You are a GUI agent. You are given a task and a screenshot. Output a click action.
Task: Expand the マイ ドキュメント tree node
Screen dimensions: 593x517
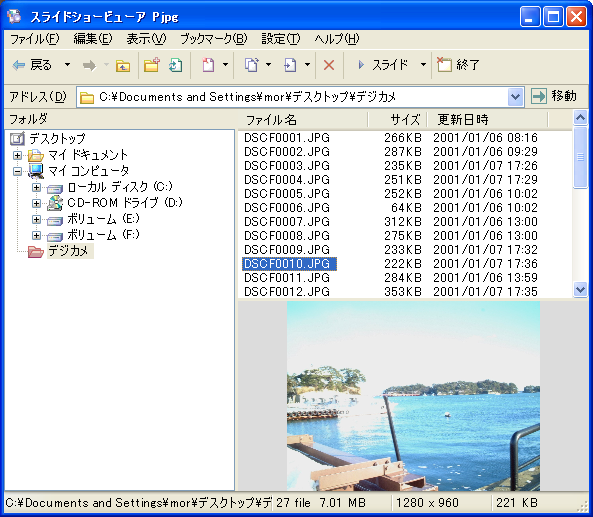(17, 155)
